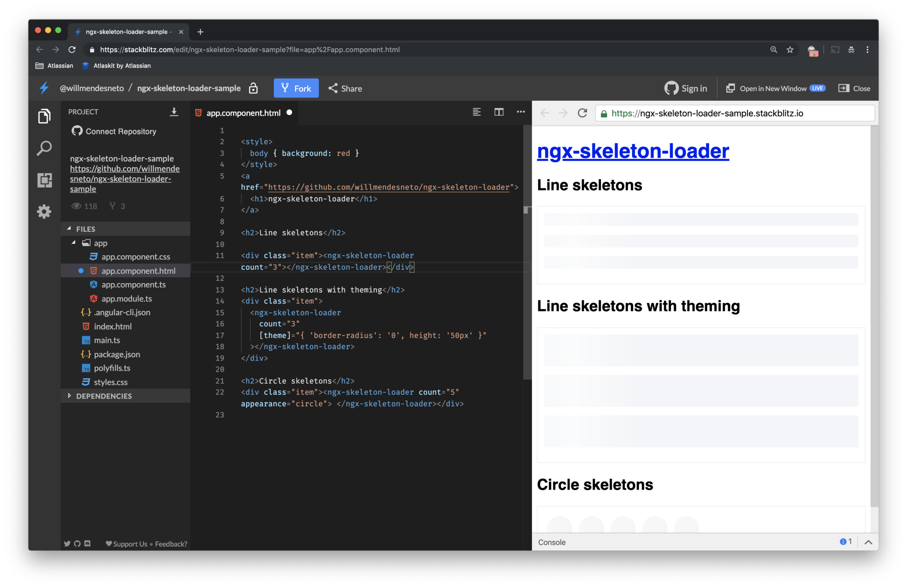This screenshot has width=907, height=588.
Task: Click the format document icon
Action: click(477, 112)
